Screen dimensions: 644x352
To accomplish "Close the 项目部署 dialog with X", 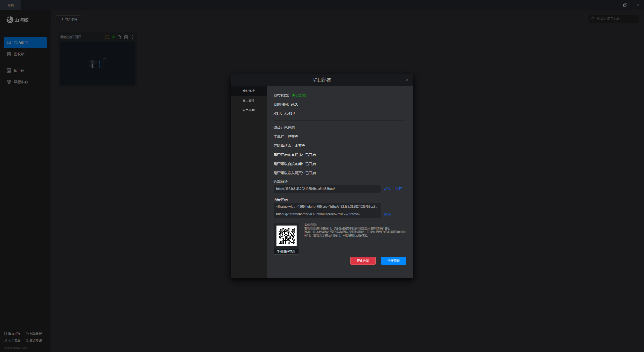I will pyautogui.click(x=407, y=80).
